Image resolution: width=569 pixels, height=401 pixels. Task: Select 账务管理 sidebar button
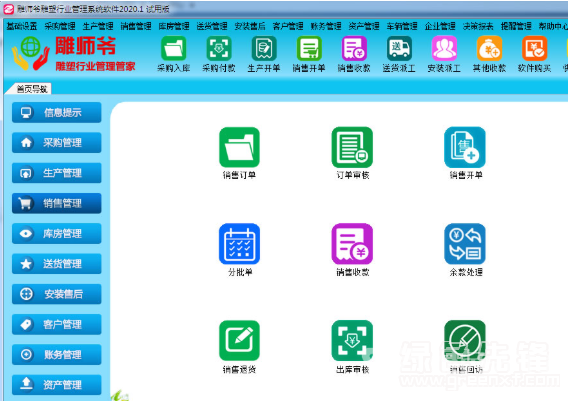tap(57, 354)
